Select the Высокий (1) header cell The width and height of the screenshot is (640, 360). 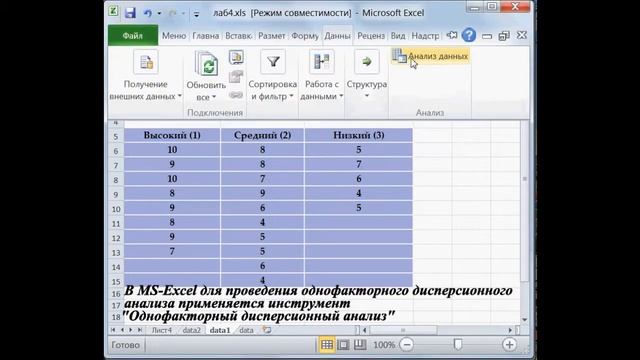(172, 136)
